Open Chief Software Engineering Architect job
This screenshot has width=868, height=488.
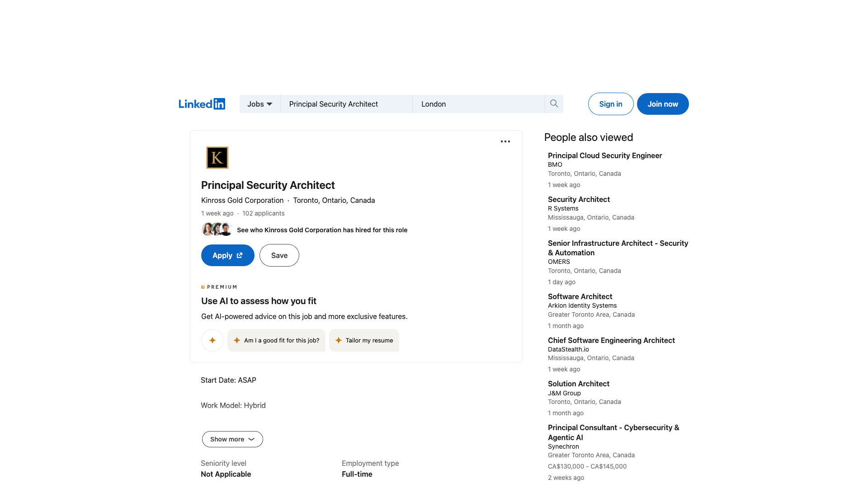click(x=611, y=340)
